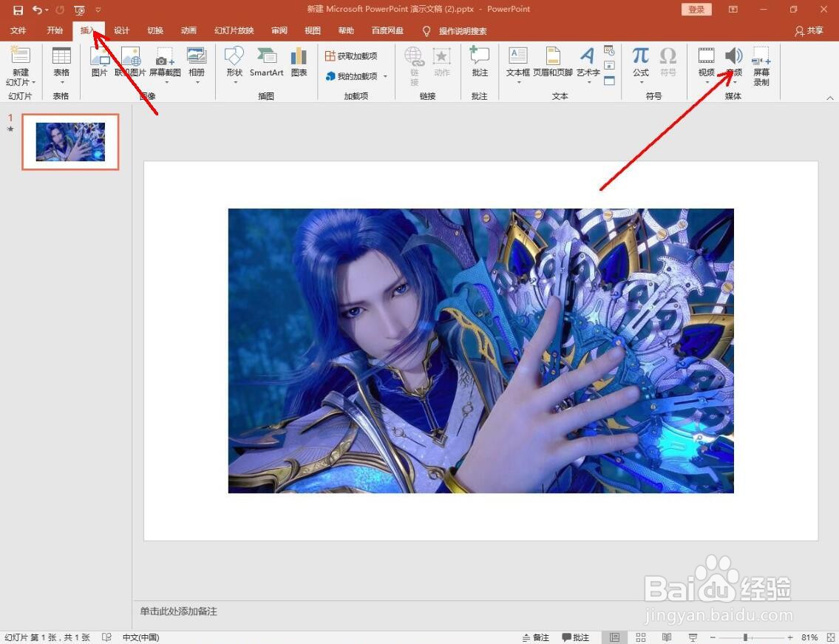
Task: Insert a 图片 picture from file
Action: point(100,62)
